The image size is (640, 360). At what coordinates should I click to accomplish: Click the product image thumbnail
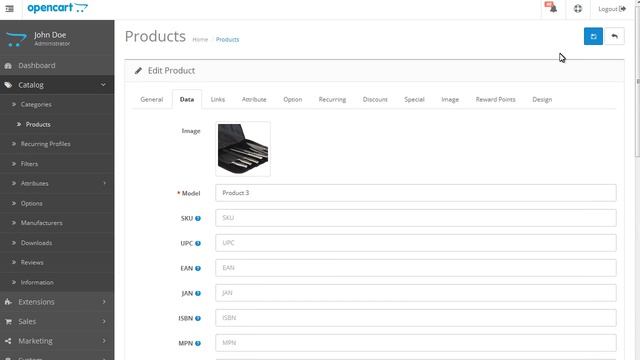[243, 149]
